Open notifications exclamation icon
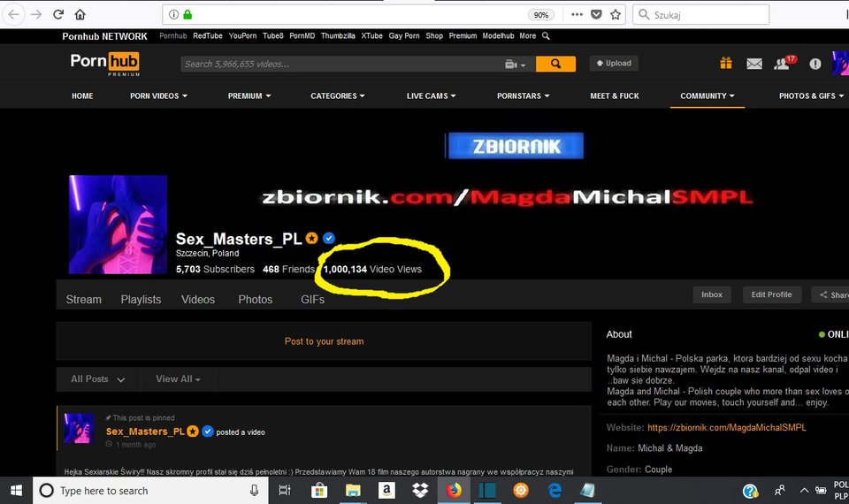The width and height of the screenshot is (849, 504). pos(815,64)
